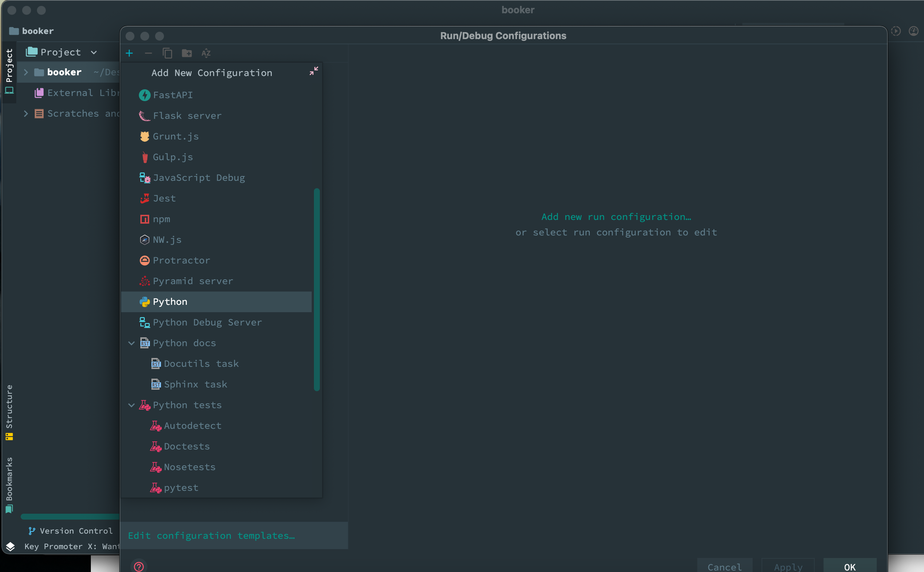Click the add new configuration button
Viewport: 924px width, 572px height.
pyautogui.click(x=129, y=53)
